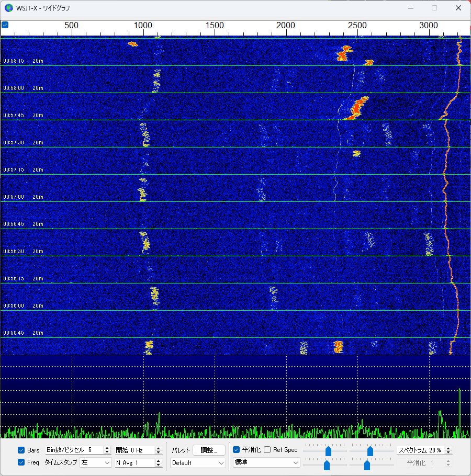Disable the 平滑化 smoothing checkbox
The height and width of the screenshot is (476, 471).
tap(236, 450)
